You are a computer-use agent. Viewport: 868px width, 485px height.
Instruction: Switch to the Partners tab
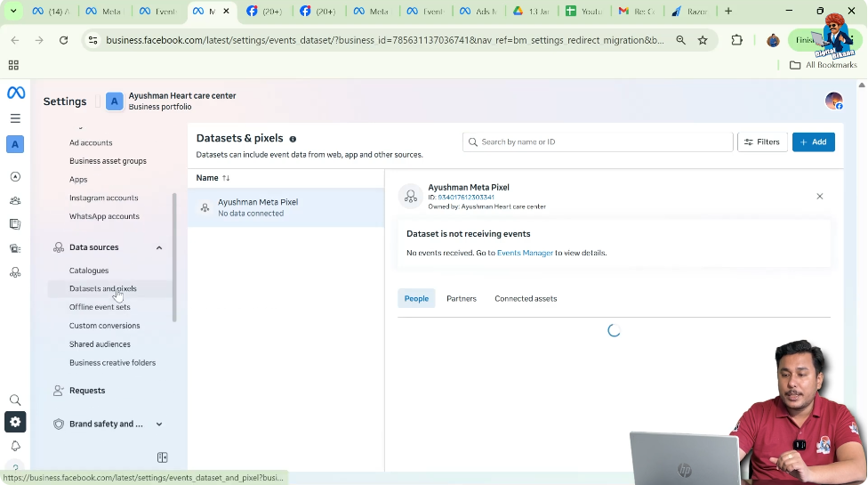pos(461,299)
